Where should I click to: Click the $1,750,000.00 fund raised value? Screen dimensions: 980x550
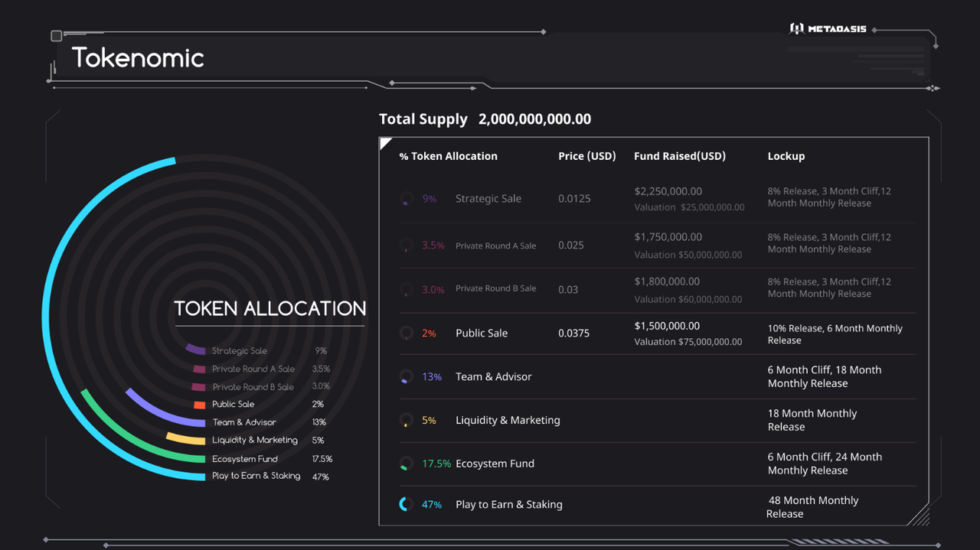668,237
